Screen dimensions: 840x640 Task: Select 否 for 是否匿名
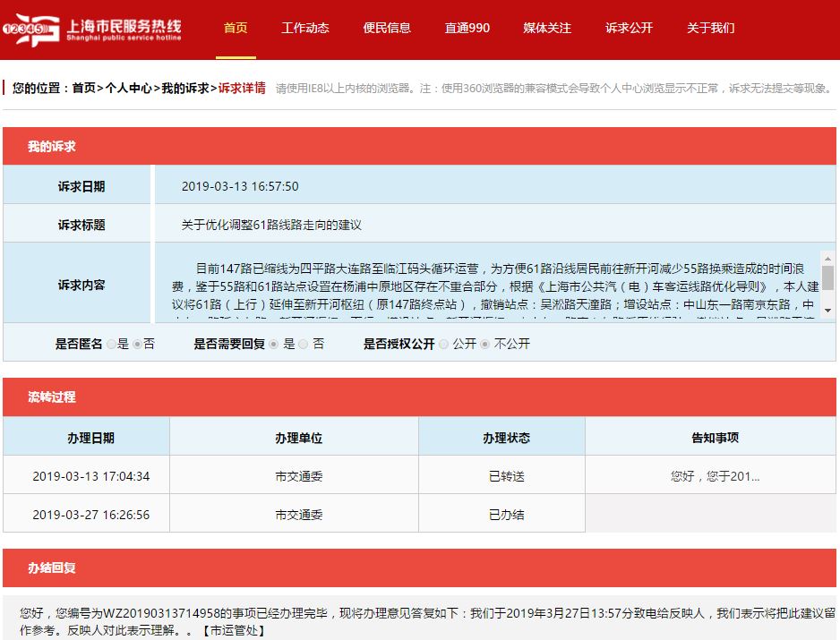point(137,344)
